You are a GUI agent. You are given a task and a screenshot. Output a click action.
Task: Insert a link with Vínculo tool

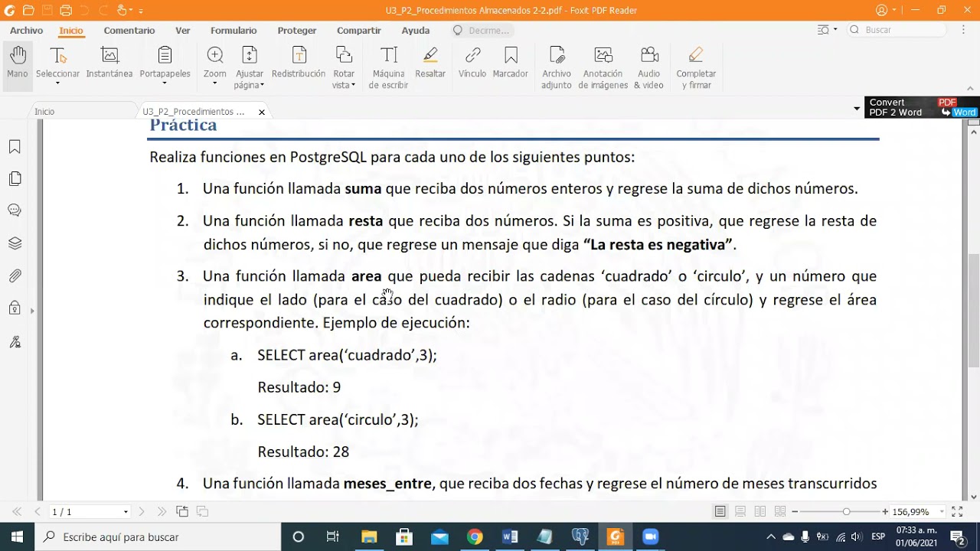click(472, 64)
